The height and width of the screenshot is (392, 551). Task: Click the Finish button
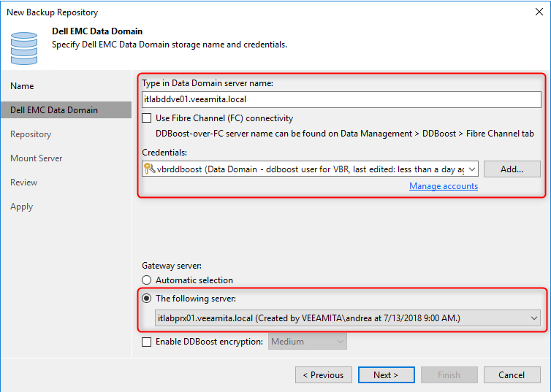[449, 374]
